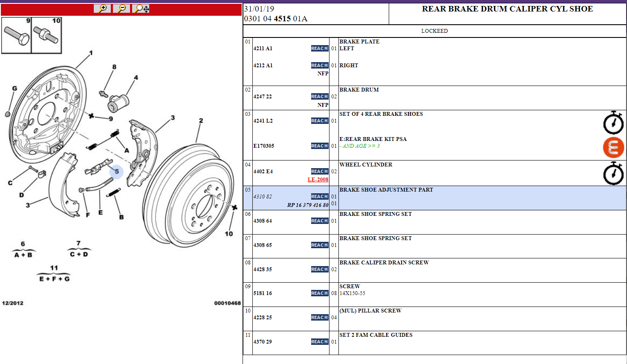Click callout 4 on wheel cylinder diagram
This screenshot has width=627, height=364.
click(x=136, y=78)
